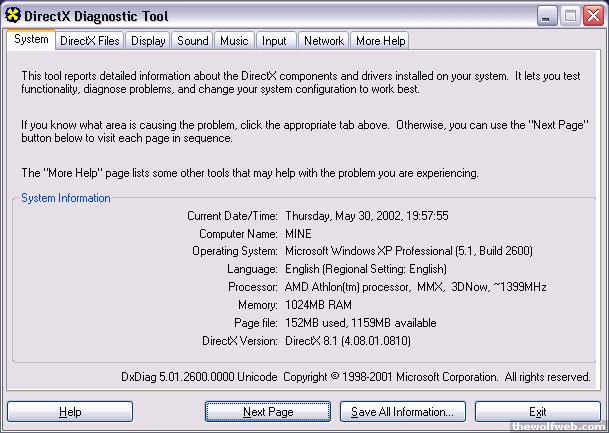Minimize the DirectX Diagnostic Tool window
This screenshot has height=433, width=609.
pos(547,16)
